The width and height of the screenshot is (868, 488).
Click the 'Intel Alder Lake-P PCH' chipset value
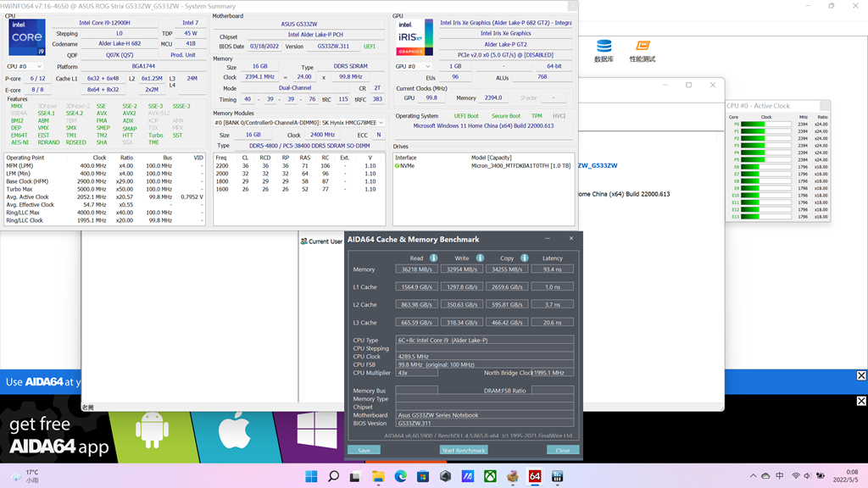point(315,34)
